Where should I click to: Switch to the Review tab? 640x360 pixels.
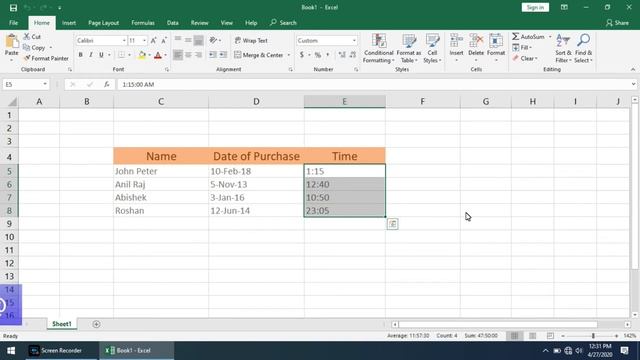click(x=200, y=23)
